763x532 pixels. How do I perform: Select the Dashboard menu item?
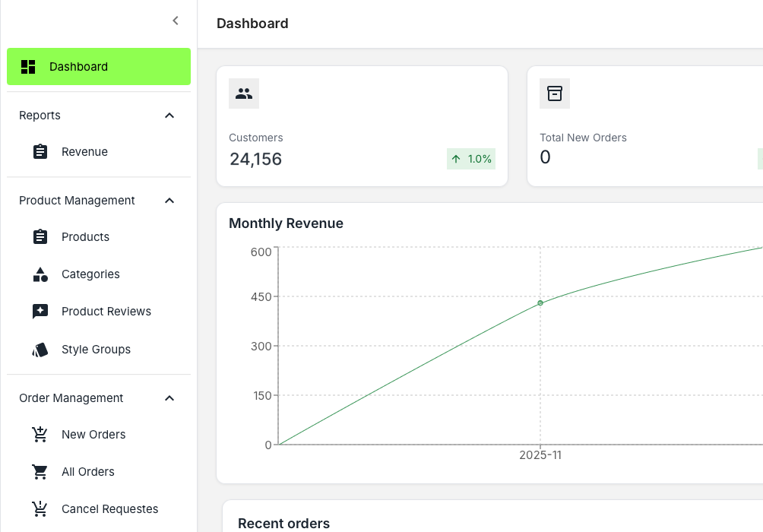(78, 67)
